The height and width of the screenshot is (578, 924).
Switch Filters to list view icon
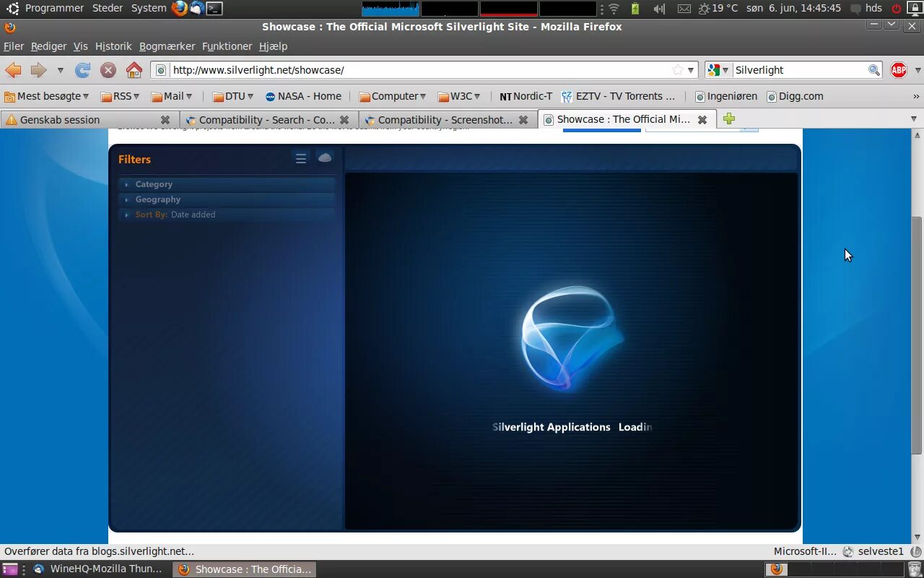coord(301,159)
